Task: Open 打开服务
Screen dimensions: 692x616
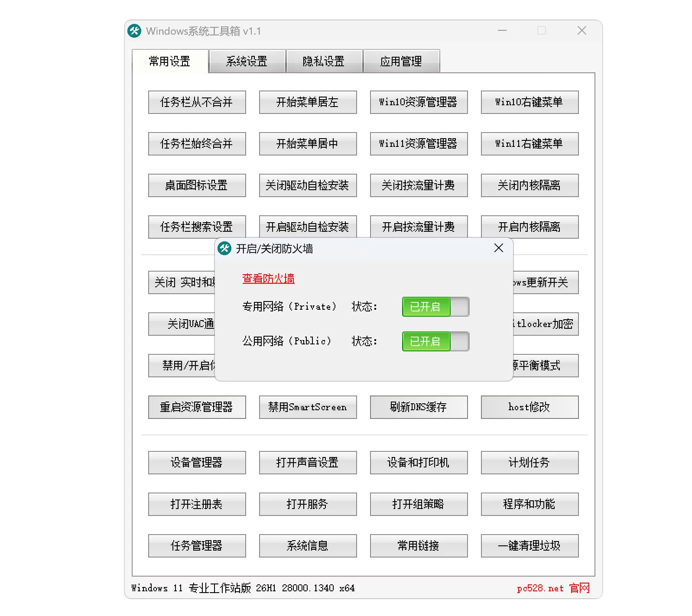Action: [308, 504]
